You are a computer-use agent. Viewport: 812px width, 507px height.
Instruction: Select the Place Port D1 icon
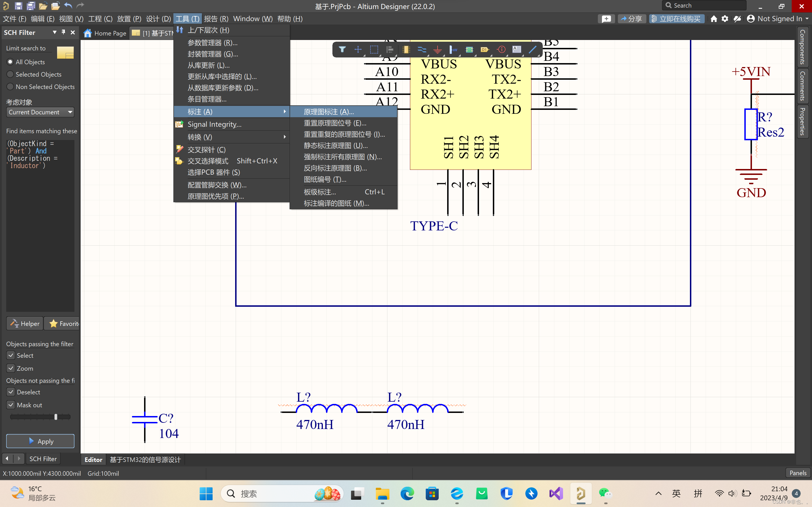click(485, 50)
